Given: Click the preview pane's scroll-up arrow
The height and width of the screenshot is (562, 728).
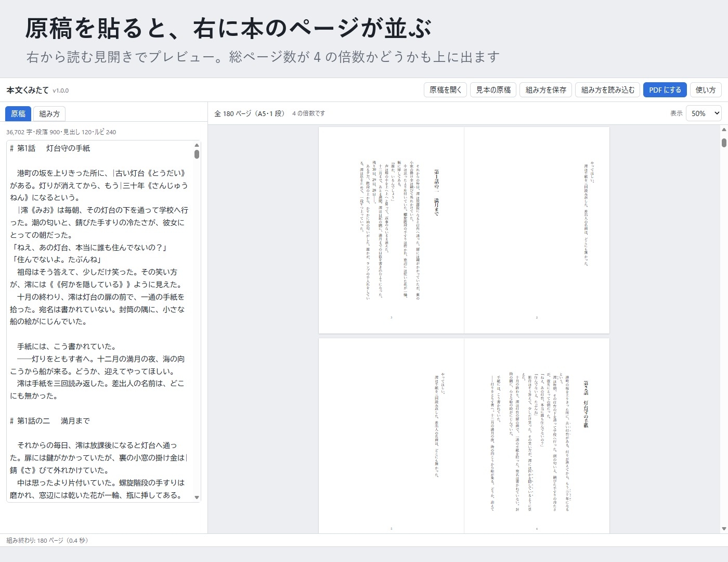Looking at the screenshot, I should click(x=724, y=130).
